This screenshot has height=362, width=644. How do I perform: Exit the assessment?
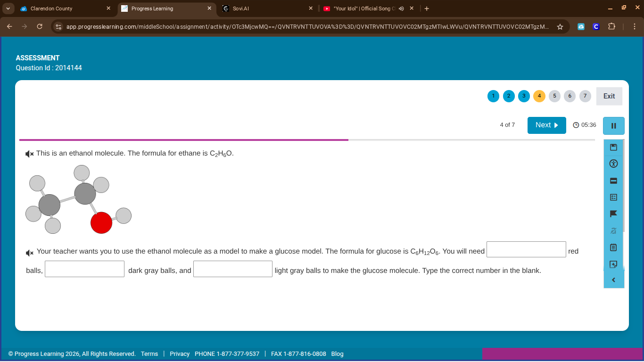tap(609, 96)
